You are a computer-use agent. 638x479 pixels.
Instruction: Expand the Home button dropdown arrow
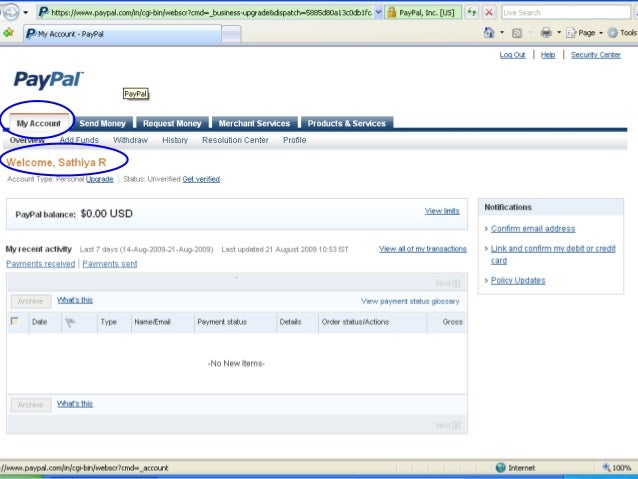tap(502, 33)
